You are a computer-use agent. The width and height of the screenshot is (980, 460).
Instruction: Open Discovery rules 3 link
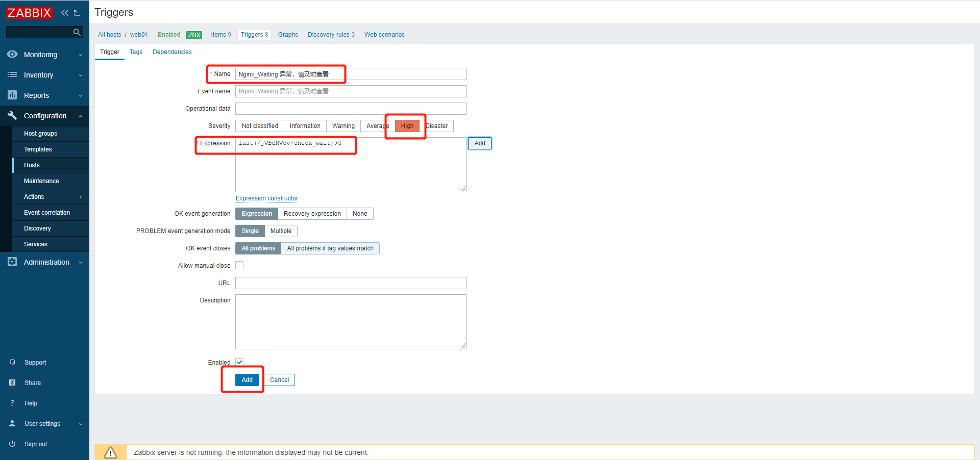click(331, 35)
